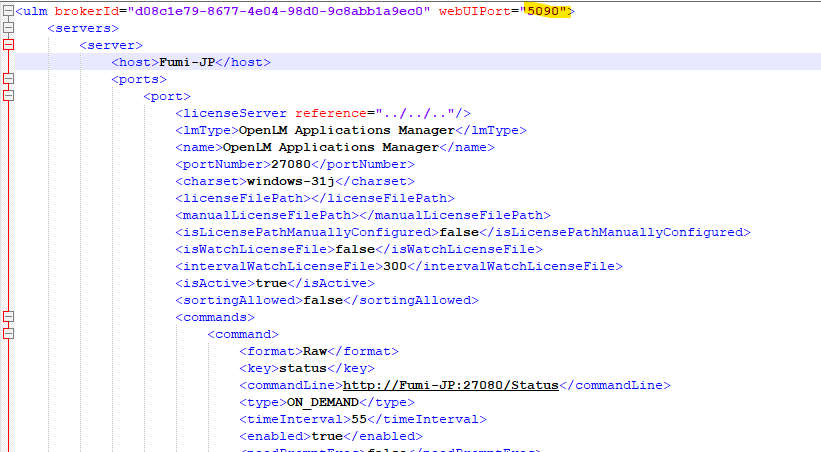Collapse the commands section fold marker
The height and width of the screenshot is (452, 821).
9,317
